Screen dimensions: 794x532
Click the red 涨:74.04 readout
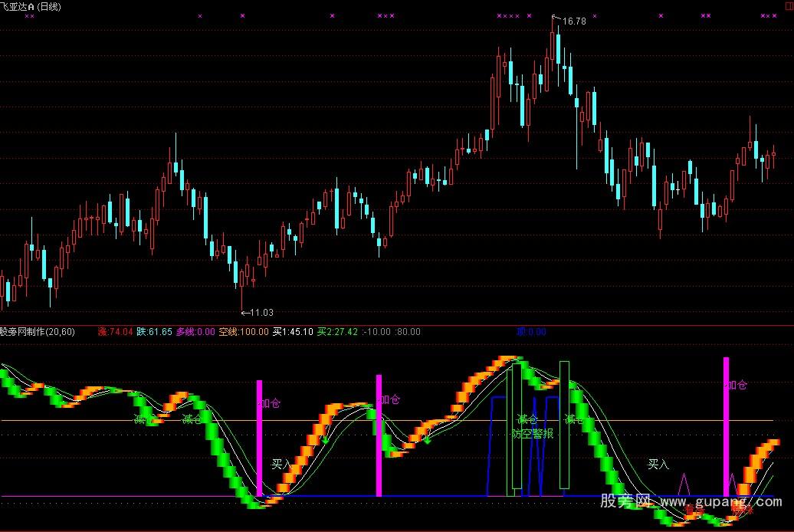(116, 332)
